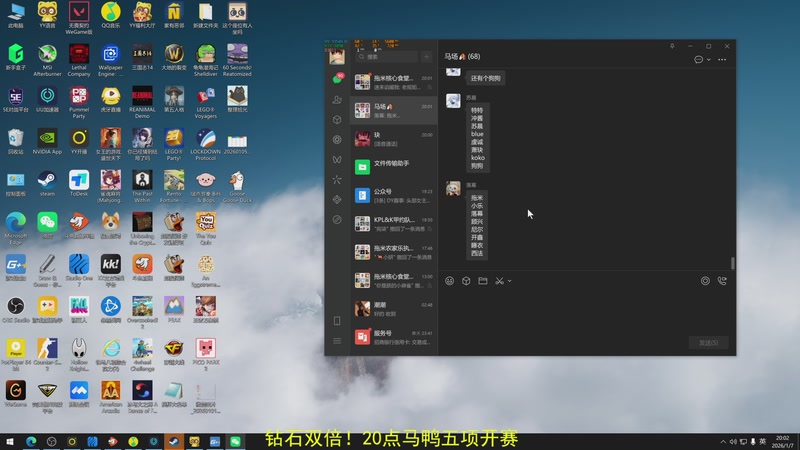This screenshot has height=450, width=800.
Task: Pin the WeChat window on top
Action: click(x=672, y=46)
